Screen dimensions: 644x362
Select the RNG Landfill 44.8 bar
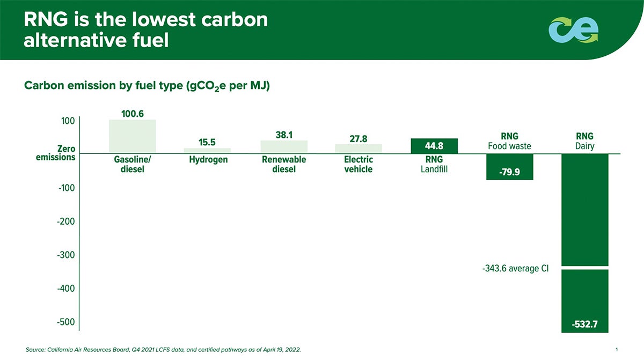pos(434,146)
